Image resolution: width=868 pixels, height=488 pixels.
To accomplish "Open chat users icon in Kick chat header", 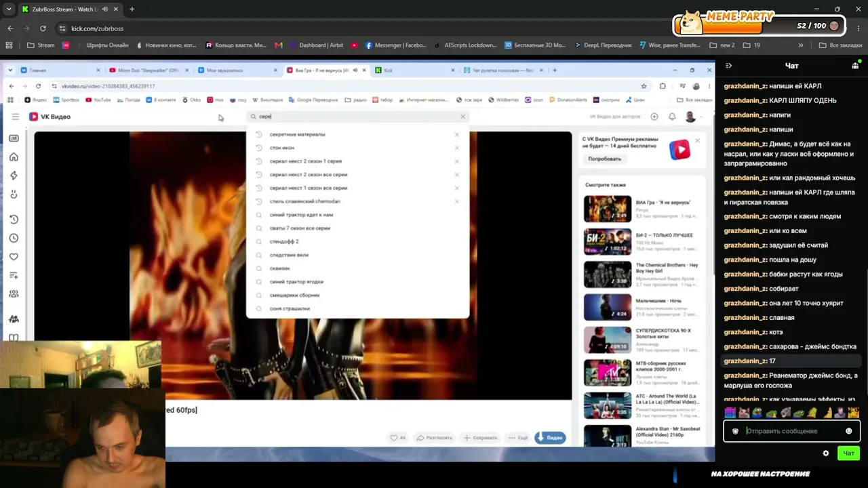I will [856, 66].
